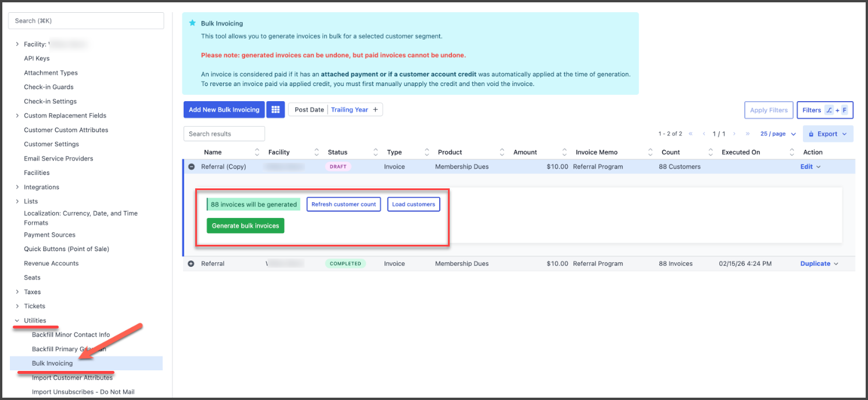Open the Export dropdown
This screenshot has width=868, height=400.
[827, 134]
